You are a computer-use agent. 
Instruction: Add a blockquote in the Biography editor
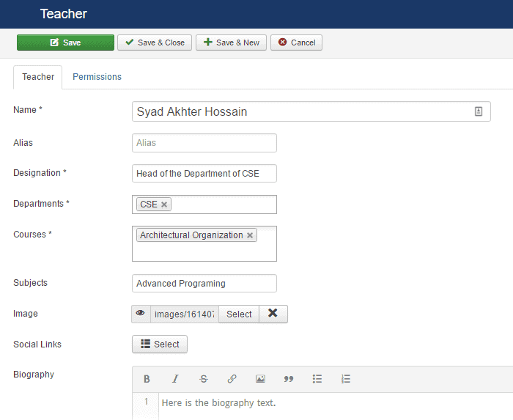(x=289, y=379)
